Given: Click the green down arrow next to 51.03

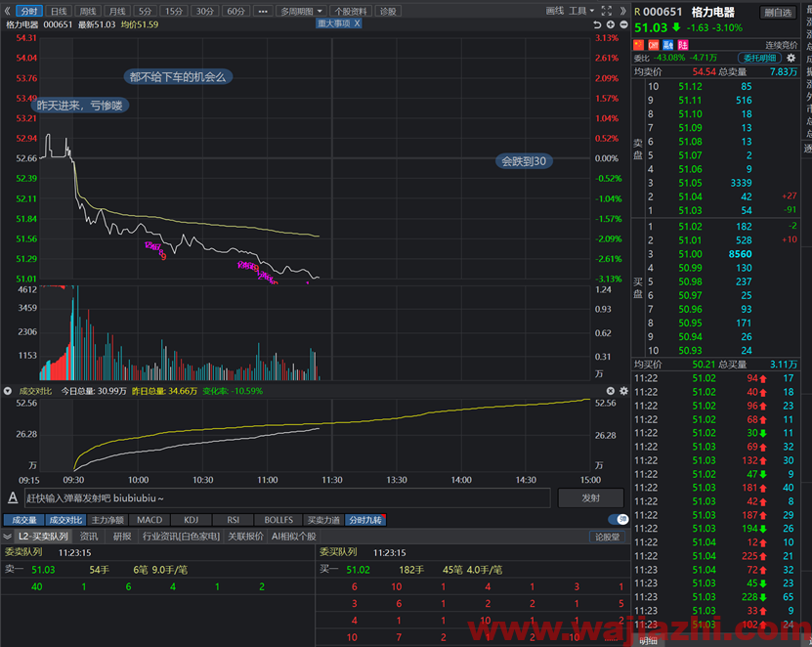Looking at the screenshot, I should click(676, 27).
